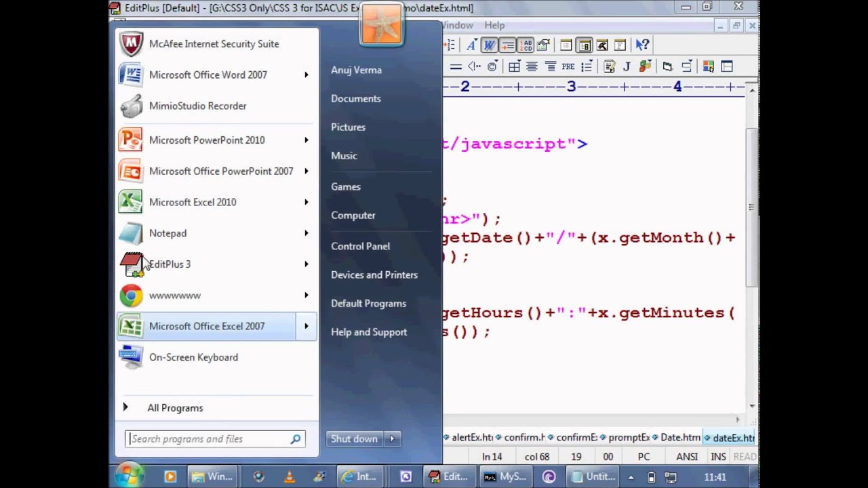
Task: Open Devices and Printers
Action: coord(374,275)
